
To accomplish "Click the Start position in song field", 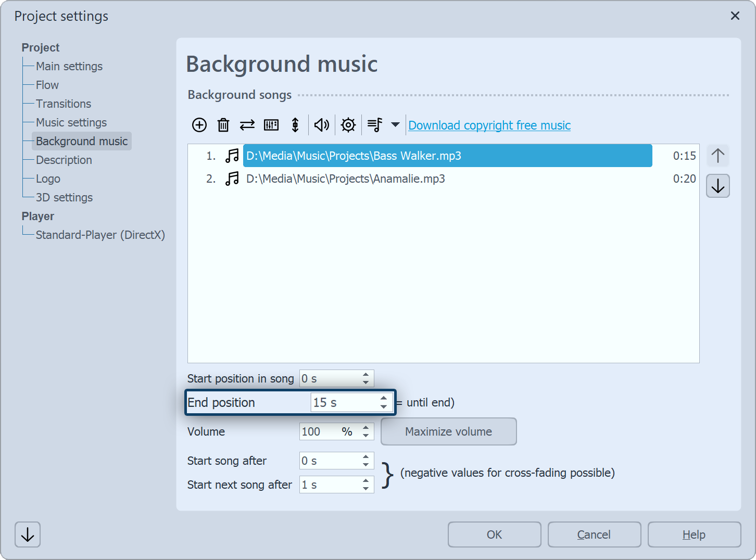I will [330, 379].
